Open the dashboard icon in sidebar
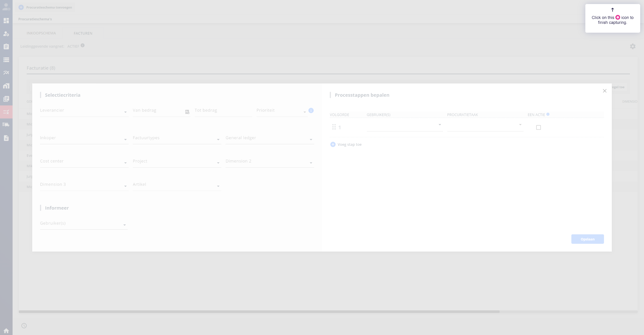The image size is (644, 335). click(x=6, y=21)
